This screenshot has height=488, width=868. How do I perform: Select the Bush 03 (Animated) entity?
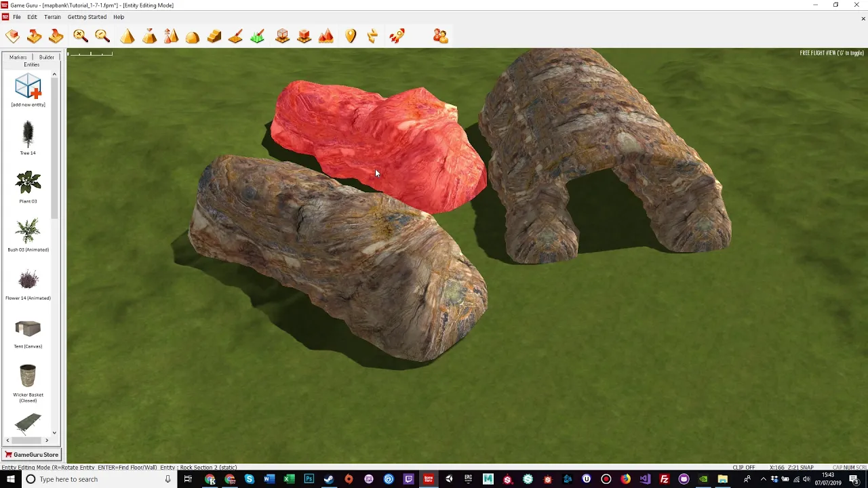coord(28,235)
